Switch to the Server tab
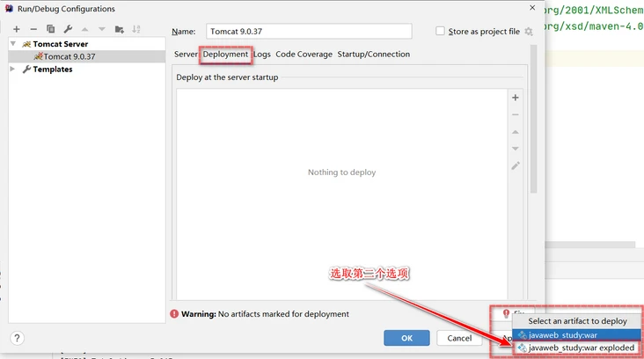 186,55
